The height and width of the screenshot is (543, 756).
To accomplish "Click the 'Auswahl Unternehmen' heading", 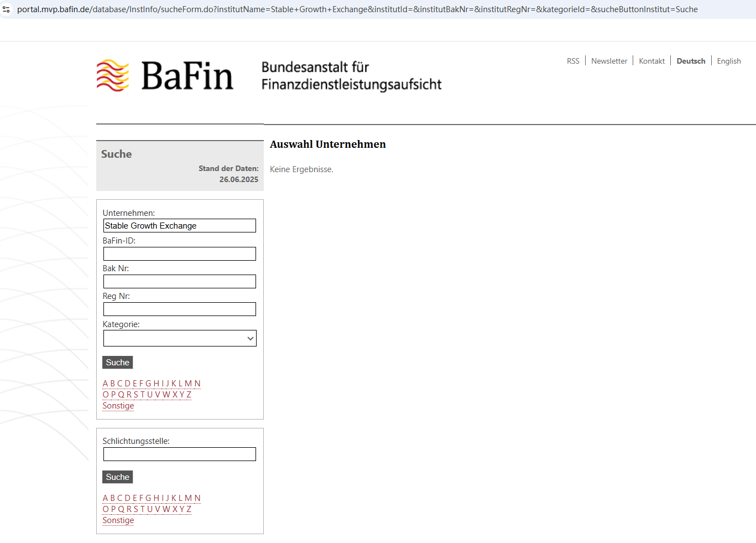I will (x=328, y=144).
